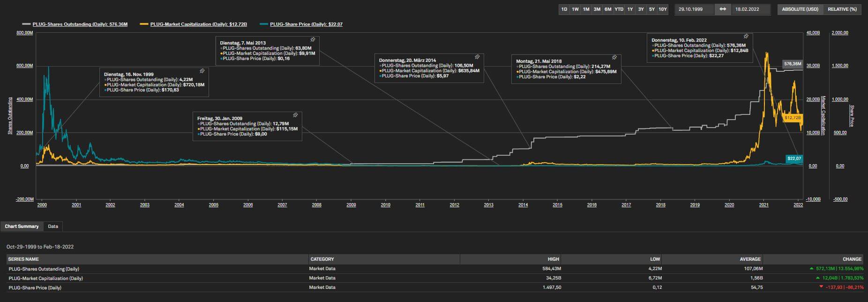Click the yellow swatch of Market Capitalization legend
Viewport: 868px width, 302px height.
tap(144, 24)
